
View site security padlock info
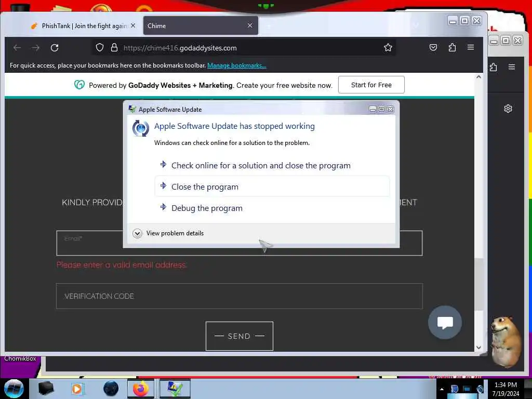click(x=114, y=47)
